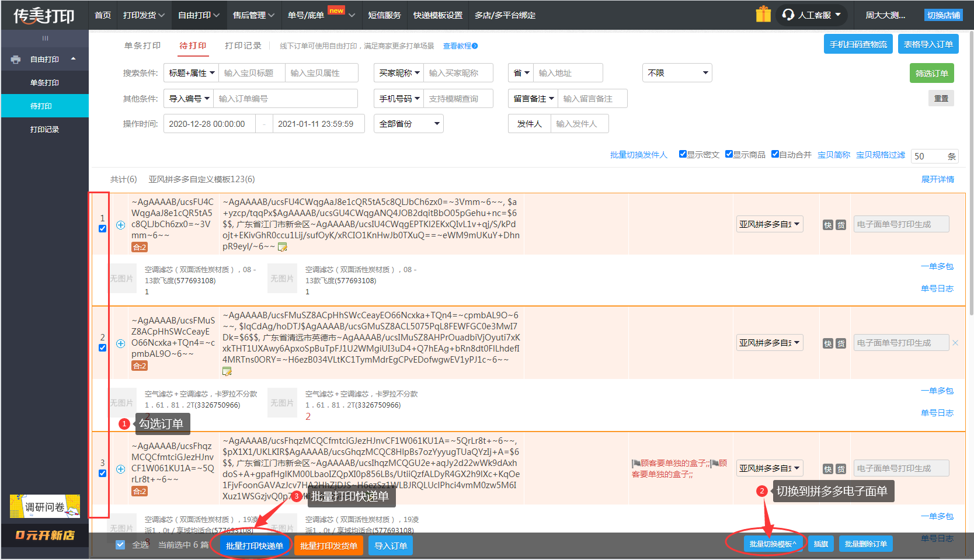Switch to the 打印记录 tab
The height and width of the screenshot is (560, 974).
(243, 46)
